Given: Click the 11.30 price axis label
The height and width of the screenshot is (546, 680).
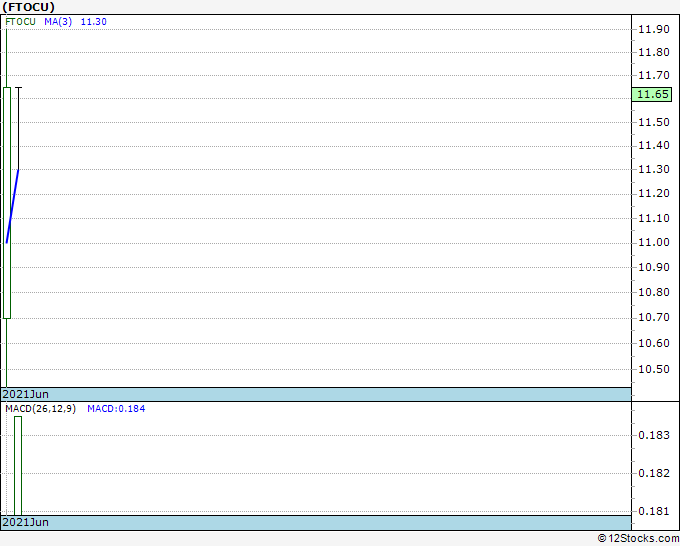Looking at the screenshot, I should coord(654,169).
